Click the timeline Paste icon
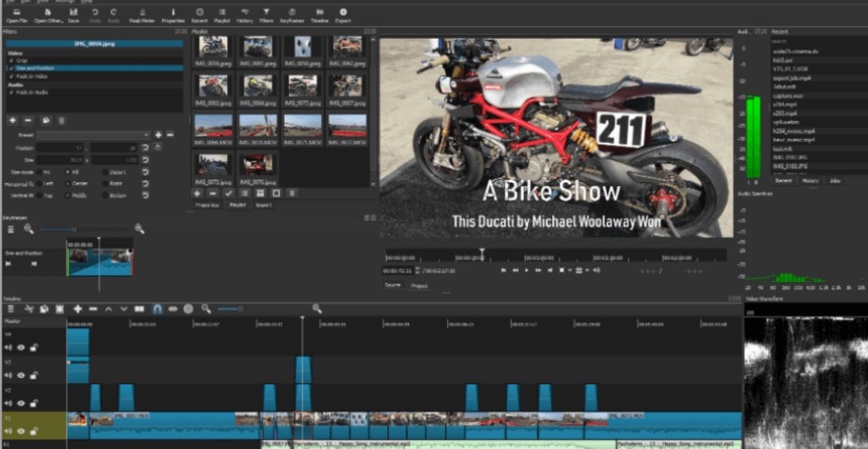This screenshot has height=449, width=868. point(60,309)
